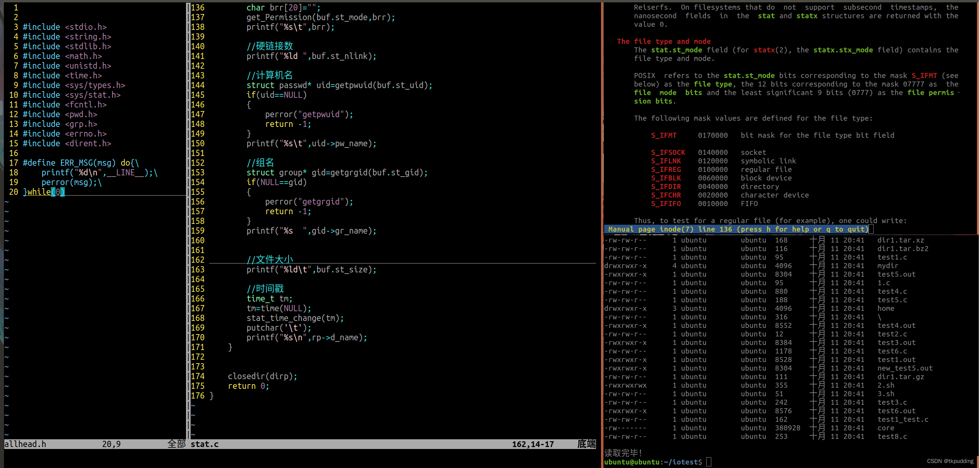Click the mydir directory entry in listing

pyautogui.click(x=888, y=265)
